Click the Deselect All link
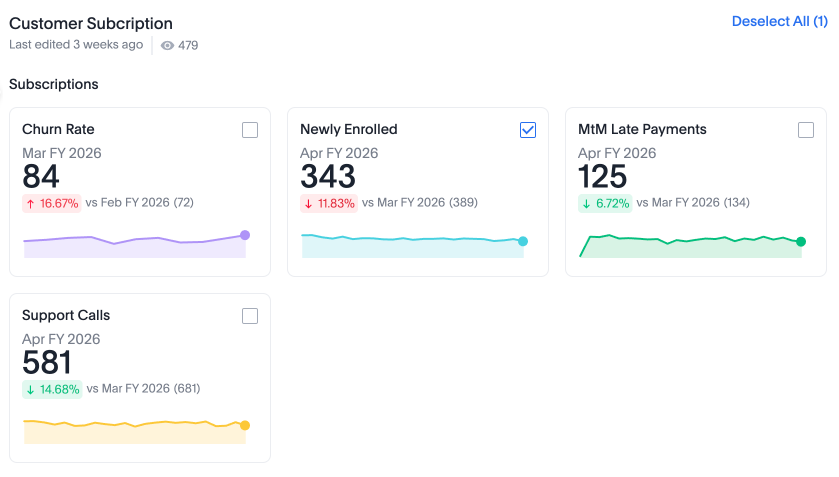 click(779, 21)
